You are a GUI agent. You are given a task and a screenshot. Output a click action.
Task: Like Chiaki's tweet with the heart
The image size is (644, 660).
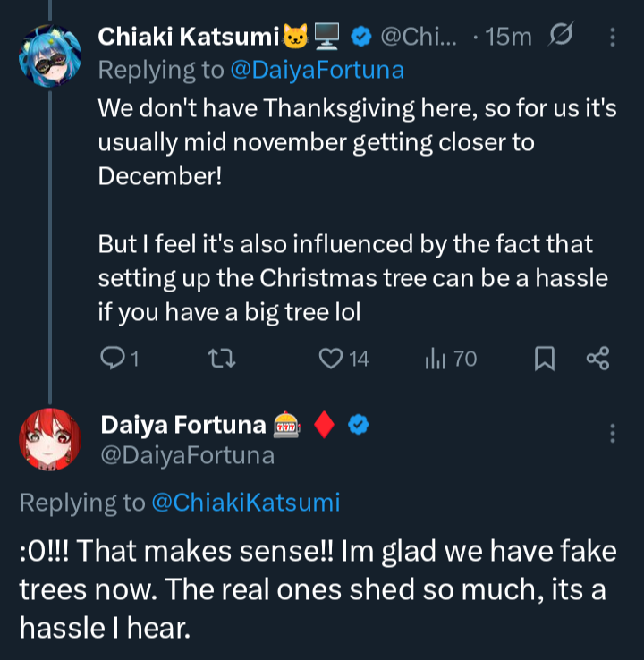coord(332,359)
